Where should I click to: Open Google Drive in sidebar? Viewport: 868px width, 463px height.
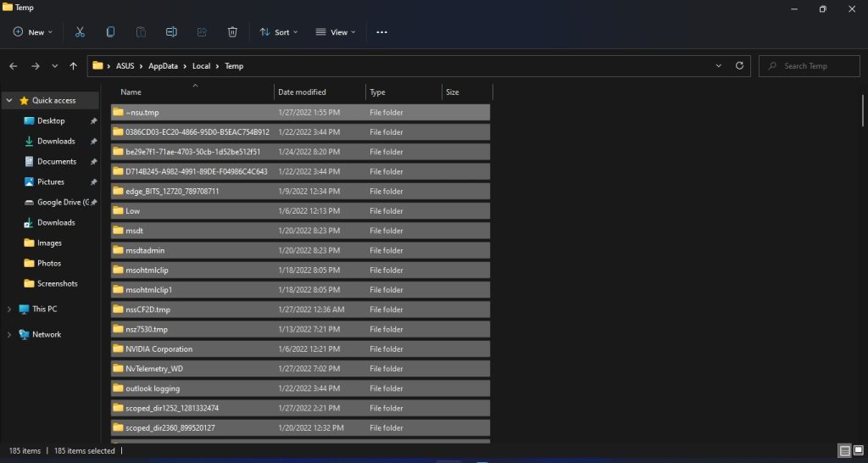(x=63, y=202)
